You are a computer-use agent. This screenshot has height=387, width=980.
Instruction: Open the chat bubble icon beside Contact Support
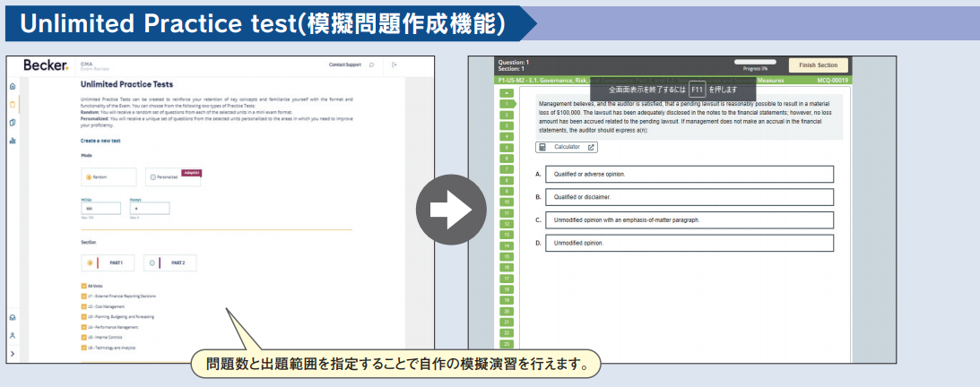(x=372, y=64)
